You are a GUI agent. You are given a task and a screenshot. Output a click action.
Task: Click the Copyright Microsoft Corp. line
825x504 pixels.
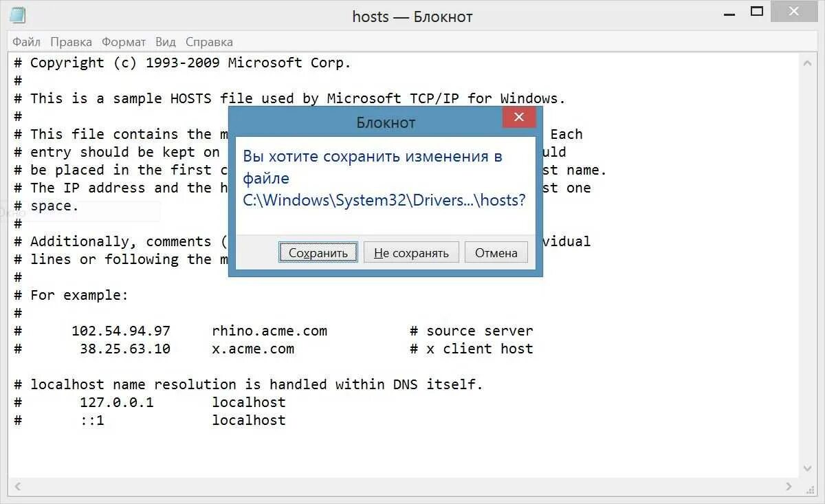click(x=183, y=63)
